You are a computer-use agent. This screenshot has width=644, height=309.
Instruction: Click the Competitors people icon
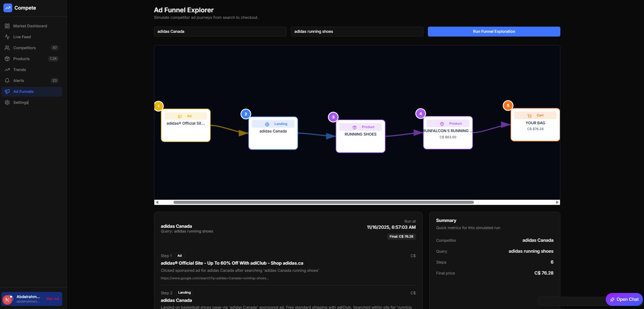coord(7,48)
